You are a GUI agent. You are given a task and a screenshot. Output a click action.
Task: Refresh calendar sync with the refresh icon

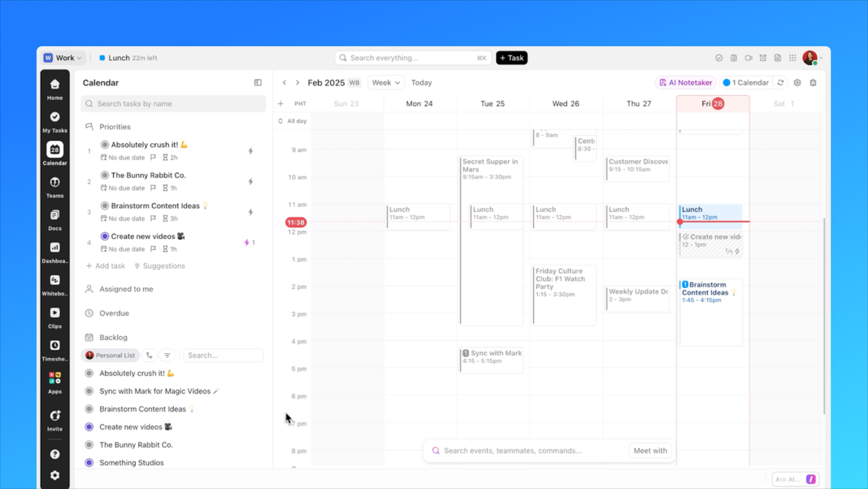point(781,82)
